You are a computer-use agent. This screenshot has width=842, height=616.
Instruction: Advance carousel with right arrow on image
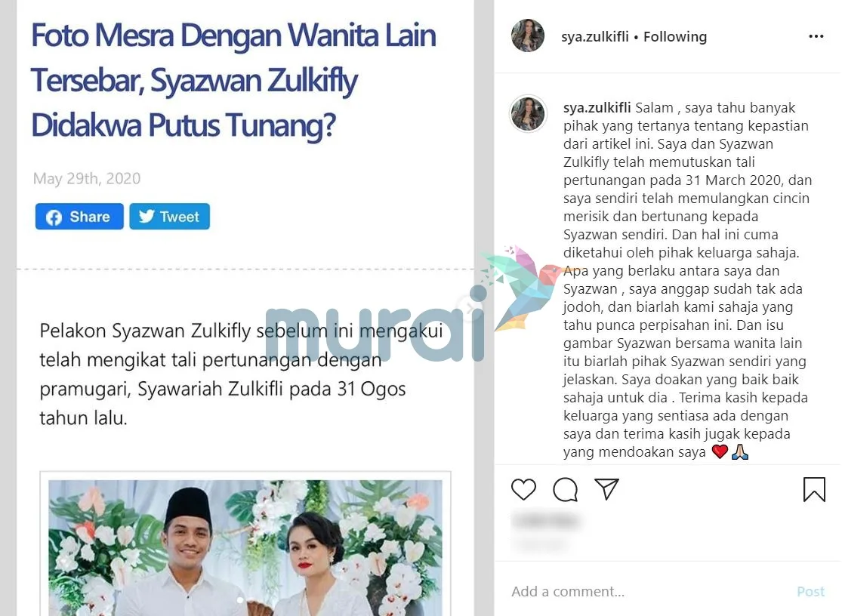(469, 308)
